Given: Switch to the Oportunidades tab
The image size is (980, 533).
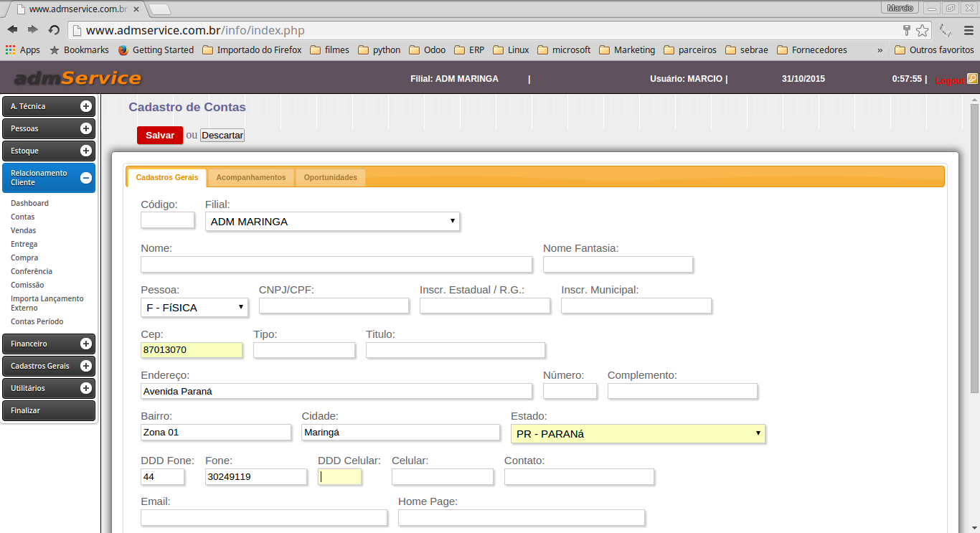Looking at the screenshot, I should click(x=330, y=177).
